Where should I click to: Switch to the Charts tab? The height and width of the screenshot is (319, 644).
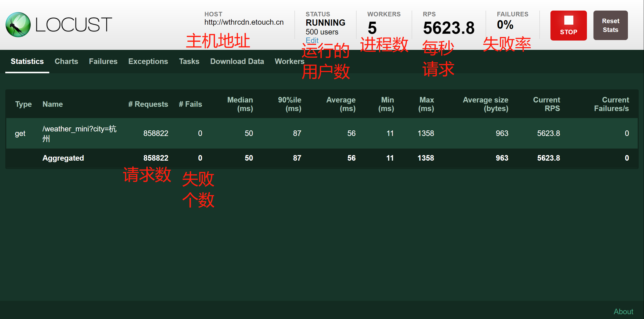tap(66, 61)
